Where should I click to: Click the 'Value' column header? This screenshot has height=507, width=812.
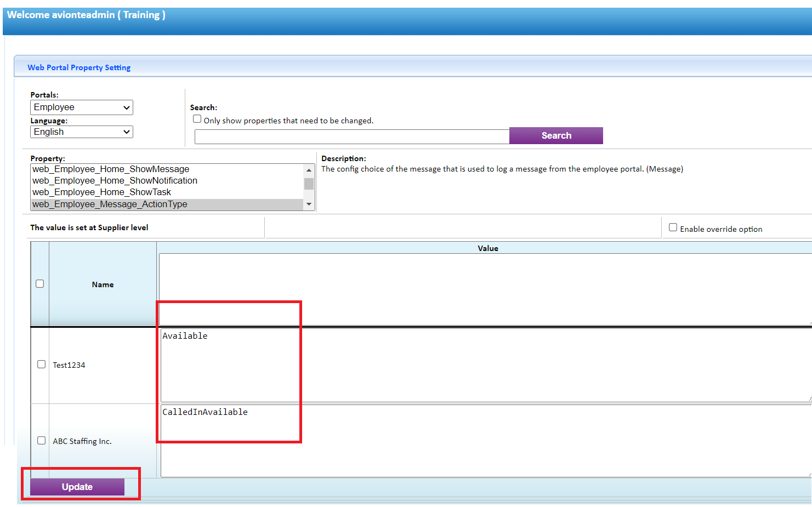488,248
